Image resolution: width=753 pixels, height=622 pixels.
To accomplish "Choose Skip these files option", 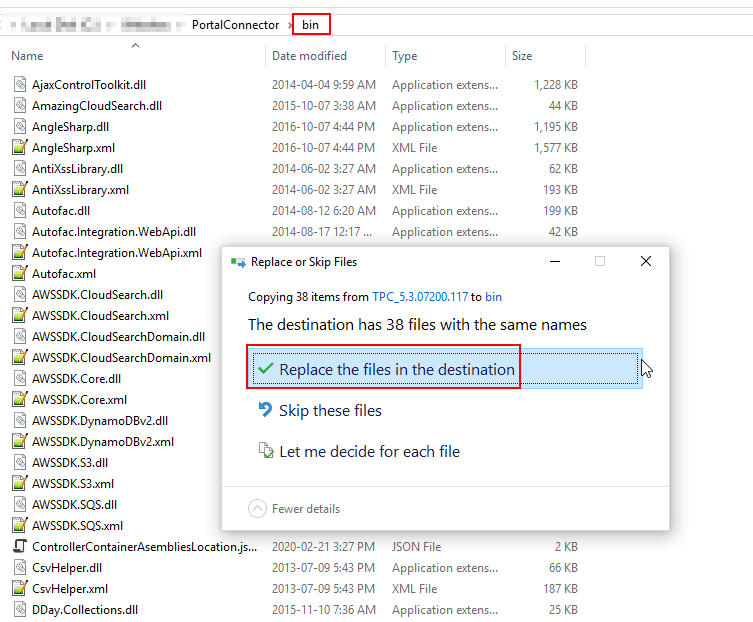I will pyautogui.click(x=330, y=411).
